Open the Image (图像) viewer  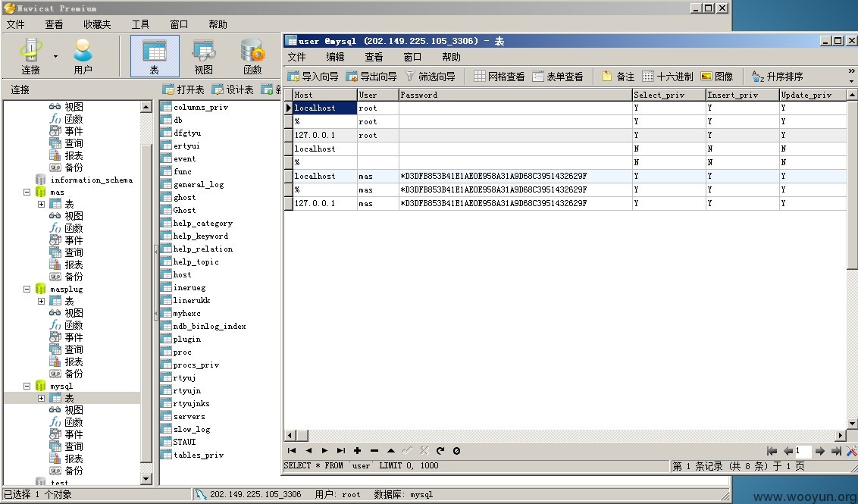tap(717, 77)
